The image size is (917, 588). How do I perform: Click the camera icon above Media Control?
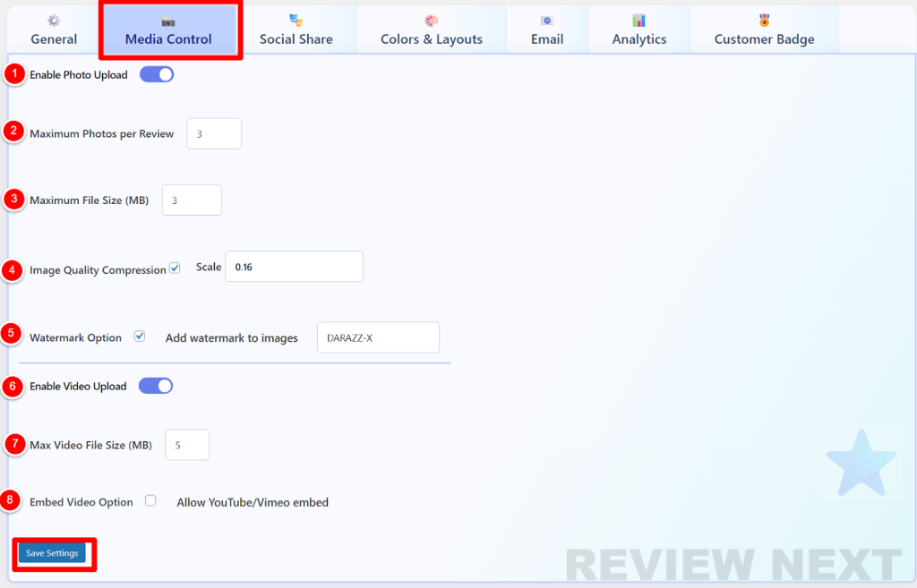pos(168,21)
